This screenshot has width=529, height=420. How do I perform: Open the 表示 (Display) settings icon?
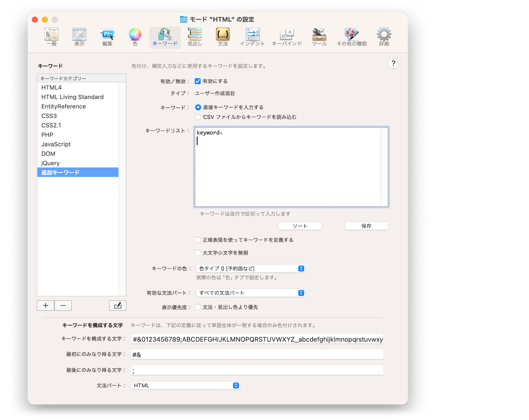tap(79, 35)
